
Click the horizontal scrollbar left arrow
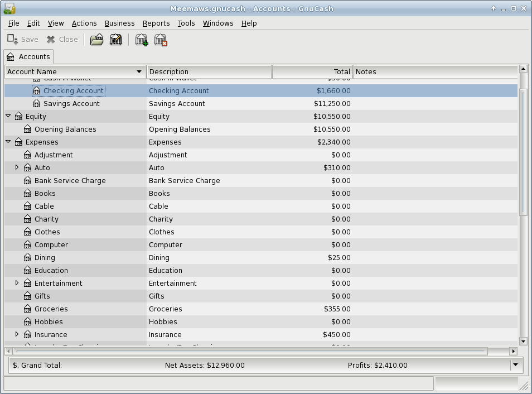click(x=8, y=351)
